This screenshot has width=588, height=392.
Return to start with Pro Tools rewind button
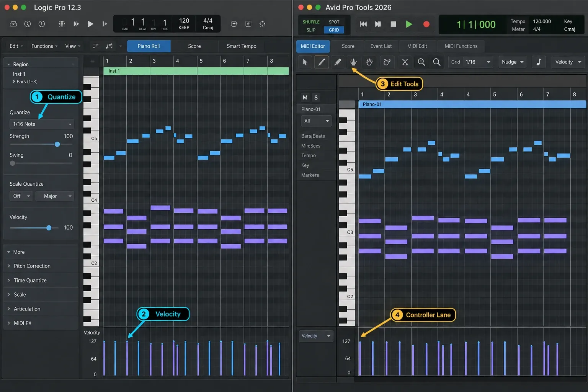tap(364, 24)
